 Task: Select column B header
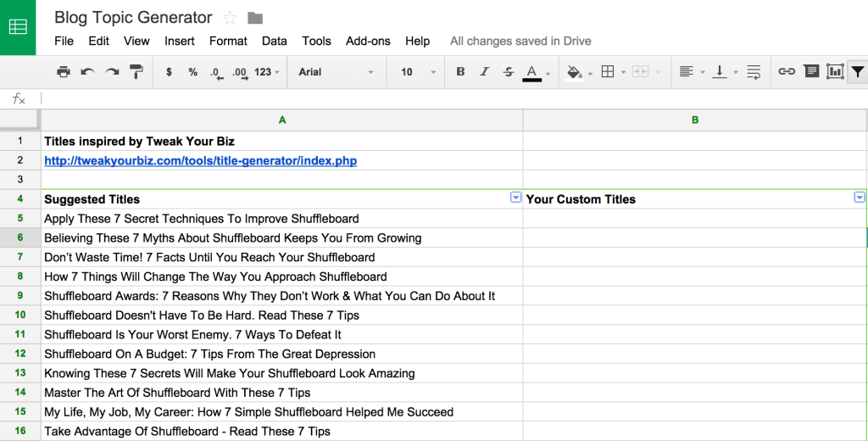coord(695,120)
